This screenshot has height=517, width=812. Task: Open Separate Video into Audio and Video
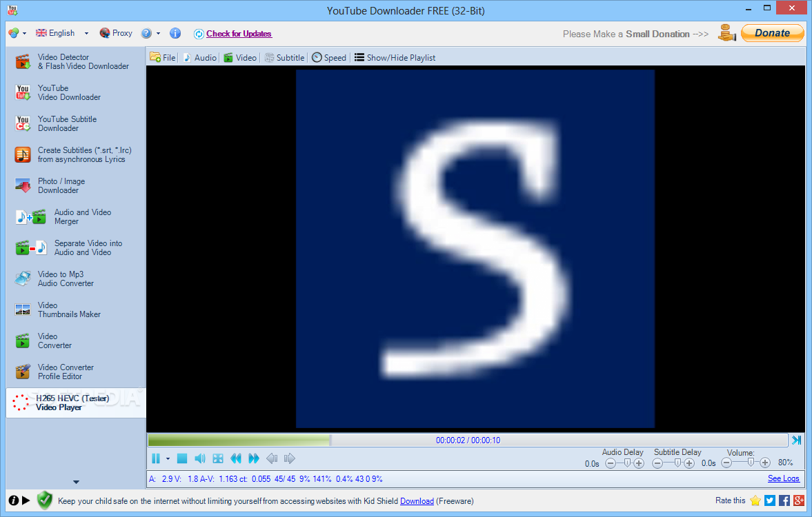point(75,248)
